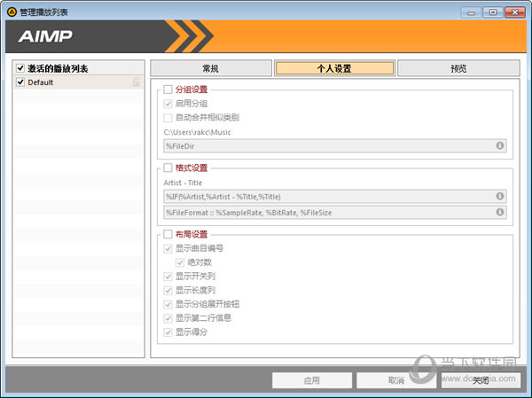Click the info icon in the %IF(%Artist field
The image size is (532, 398).
500,196
